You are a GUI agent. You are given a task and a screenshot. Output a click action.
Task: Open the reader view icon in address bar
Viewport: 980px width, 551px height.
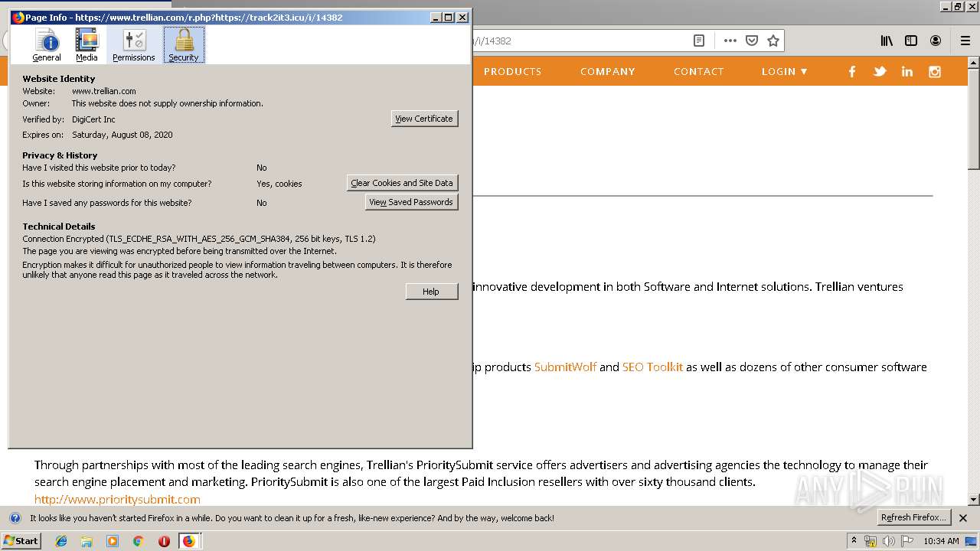click(x=699, y=41)
